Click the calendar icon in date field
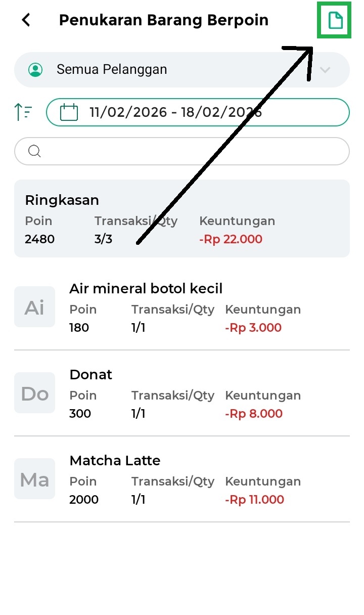364x615 pixels. [x=69, y=112]
